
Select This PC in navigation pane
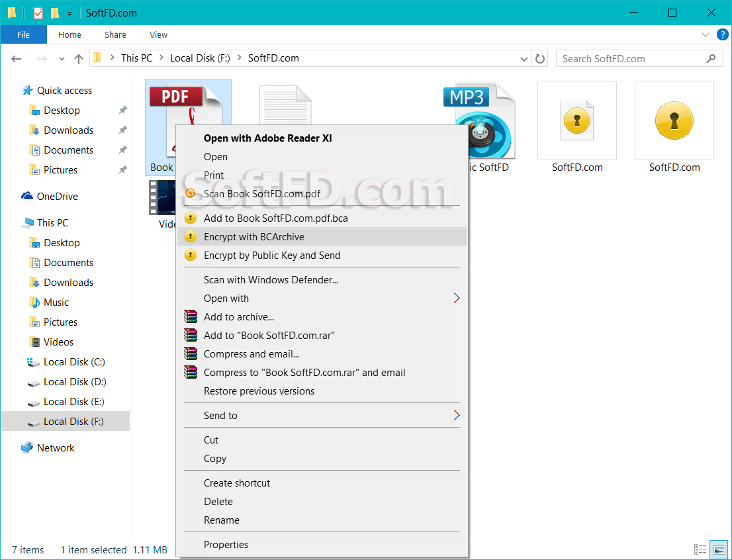pyautogui.click(x=52, y=223)
